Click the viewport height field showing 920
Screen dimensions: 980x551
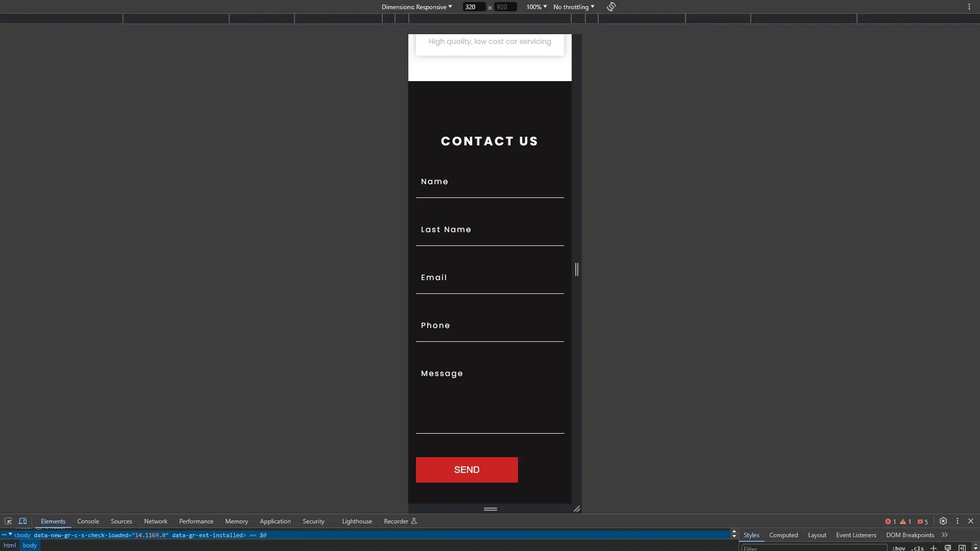[x=505, y=7]
